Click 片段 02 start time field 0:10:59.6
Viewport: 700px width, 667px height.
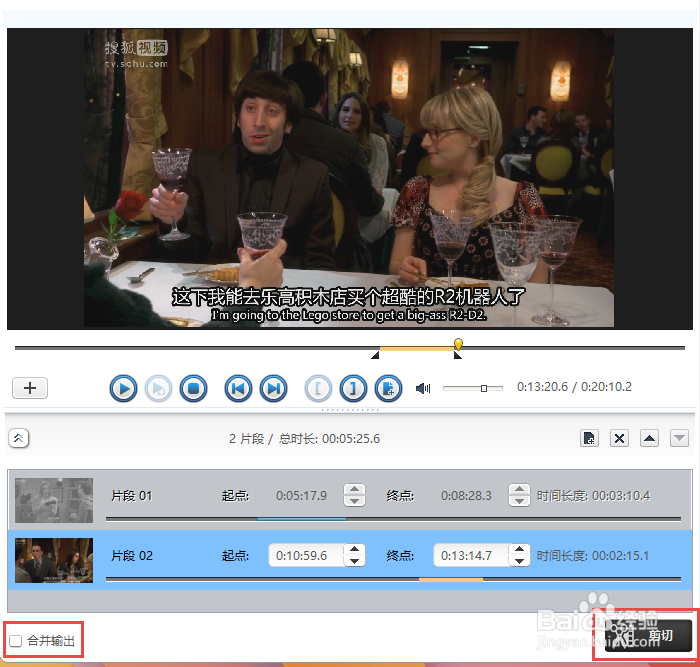pyautogui.click(x=306, y=555)
